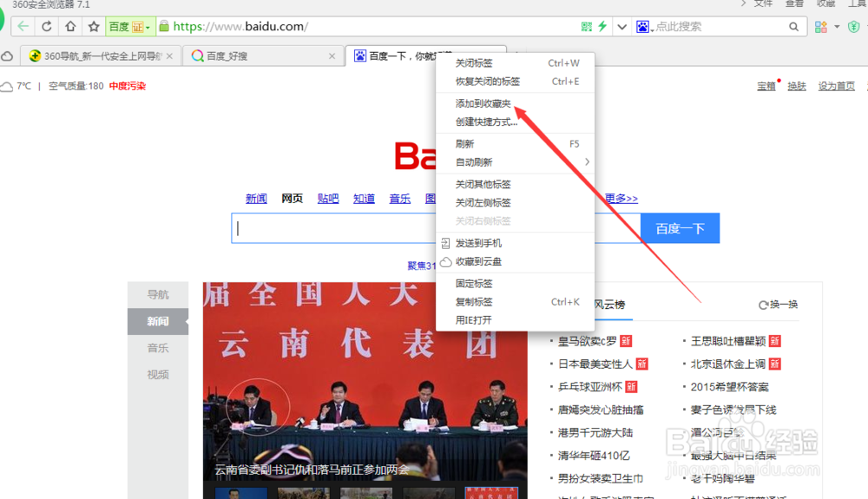Expand the address bar history dropdown arrow
Image resolution: width=868 pixels, height=499 pixels.
pyautogui.click(x=621, y=27)
